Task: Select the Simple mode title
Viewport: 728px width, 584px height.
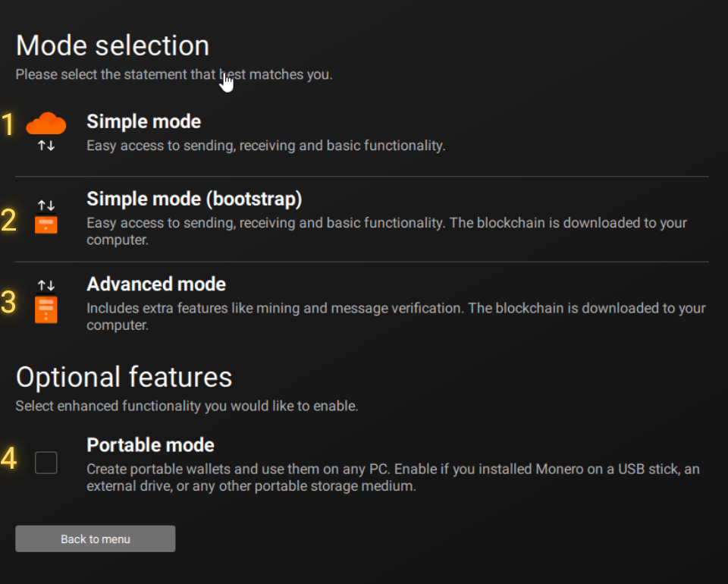Action: click(x=143, y=122)
